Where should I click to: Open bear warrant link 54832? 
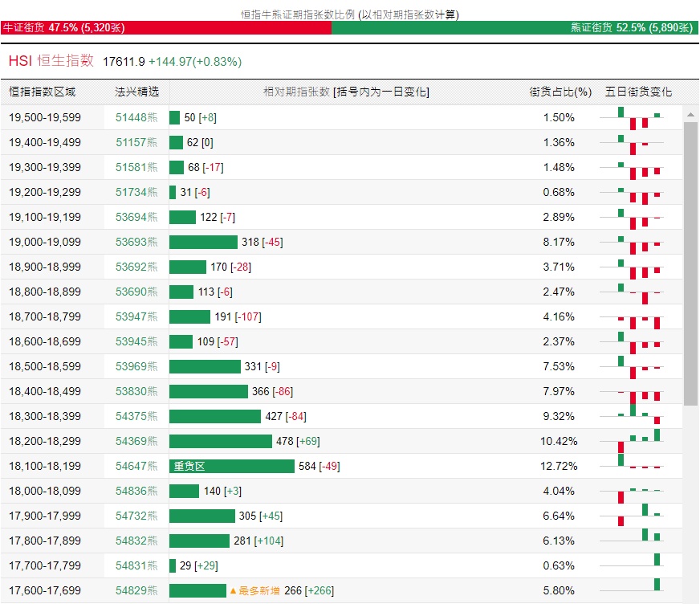(x=136, y=541)
